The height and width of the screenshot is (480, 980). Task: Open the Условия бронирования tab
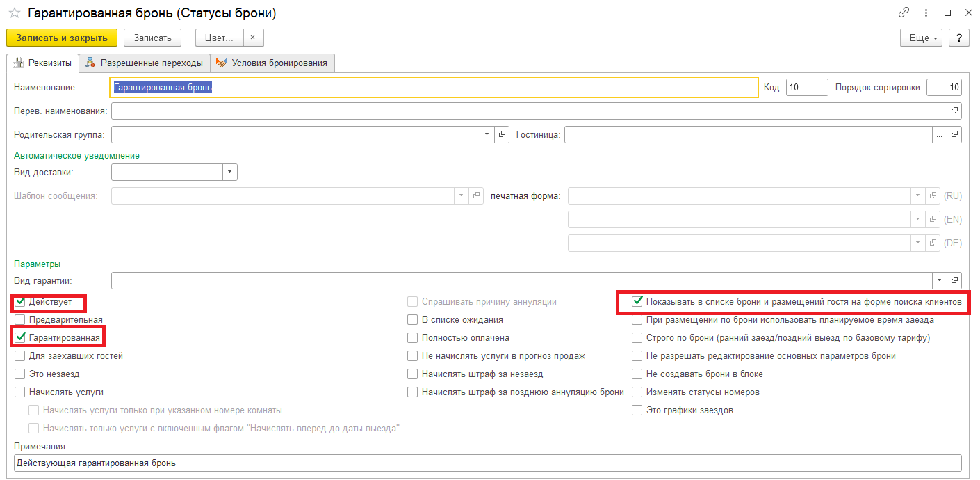click(x=272, y=63)
